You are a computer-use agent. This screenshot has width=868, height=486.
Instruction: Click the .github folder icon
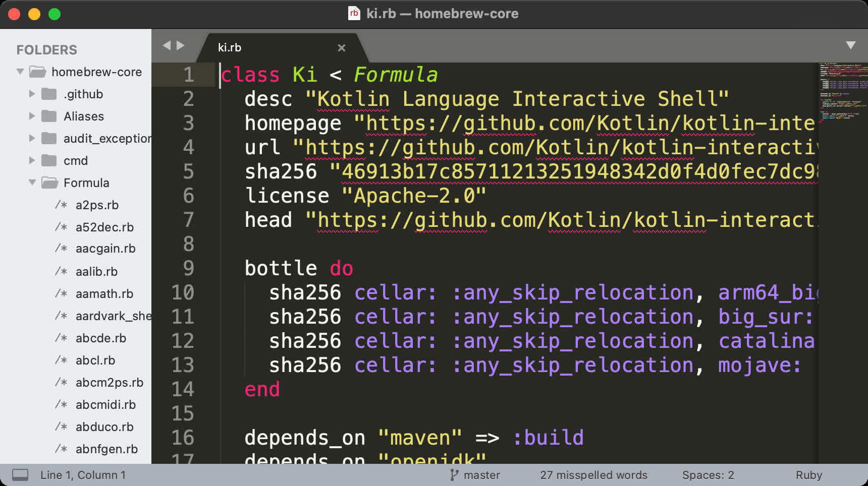tap(49, 94)
